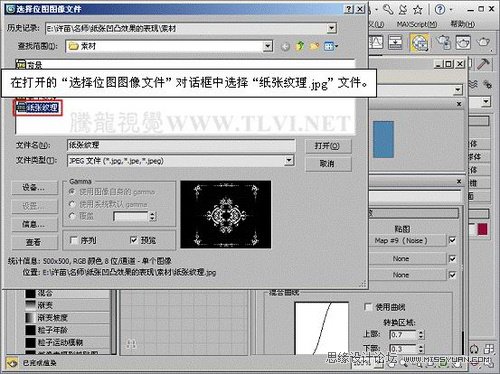Open the right command panel dropdown arrow
The width and height of the screenshot is (500, 374).
pyautogui.click(x=486, y=101)
